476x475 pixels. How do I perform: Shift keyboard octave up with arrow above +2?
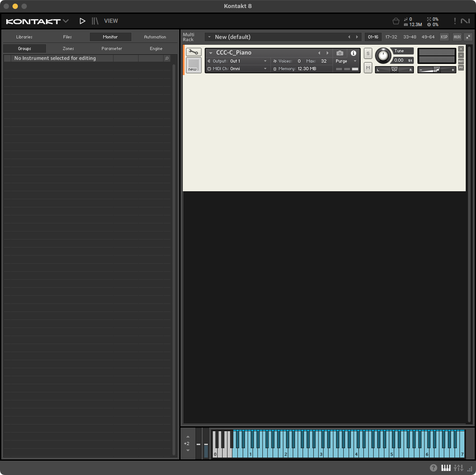(x=188, y=437)
